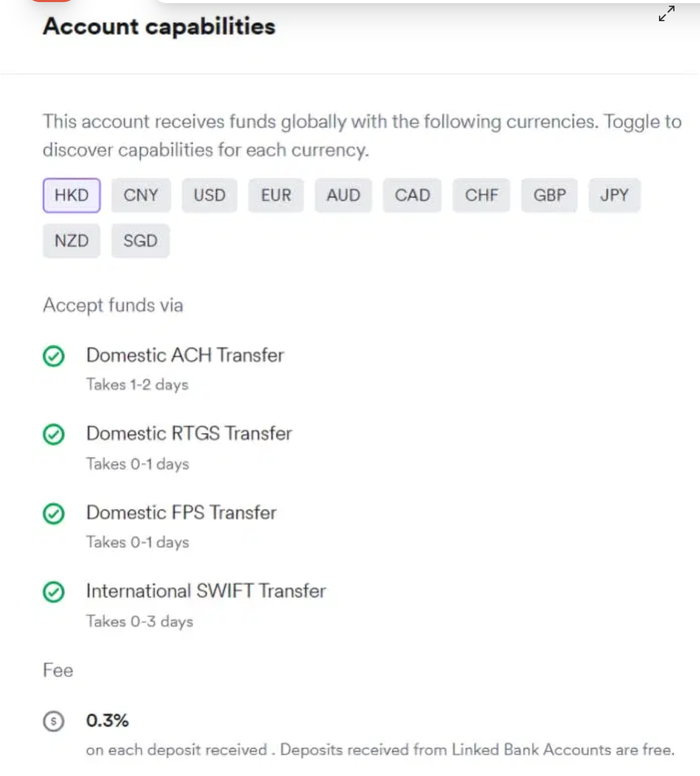Click the Domestic ACH Transfer checkmark icon
Viewport: 700px width, 776px height.
pos(54,356)
